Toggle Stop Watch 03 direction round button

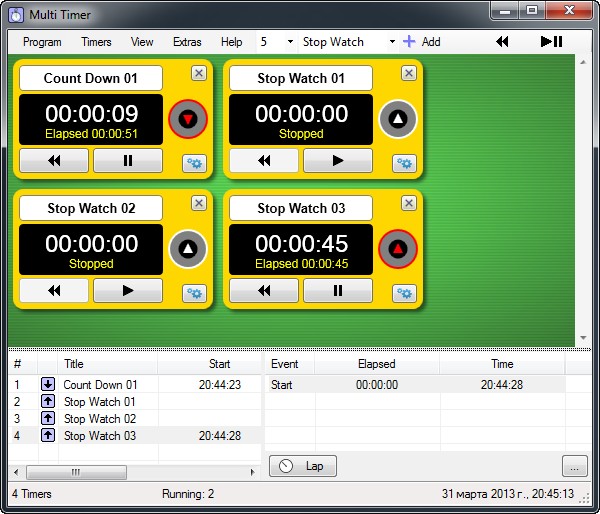[x=398, y=249]
